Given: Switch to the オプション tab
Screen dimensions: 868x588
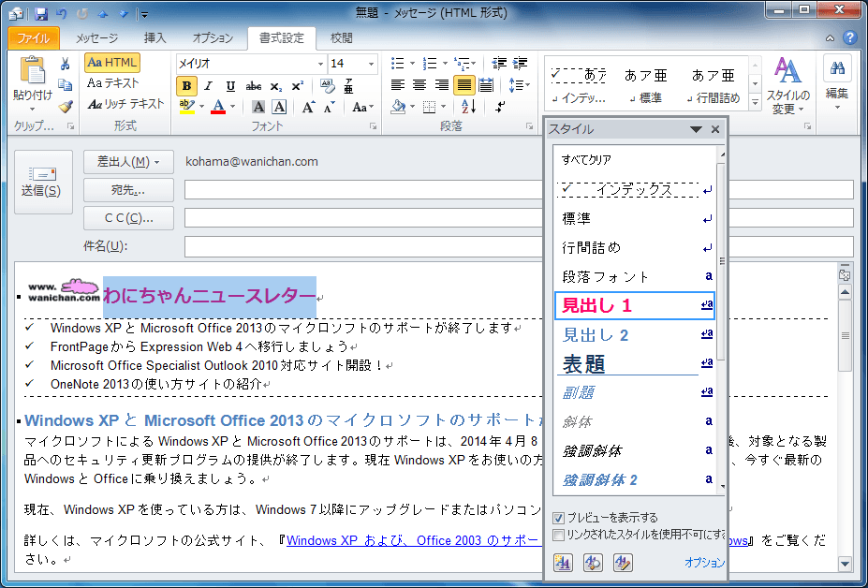Looking at the screenshot, I should coord(213,38).
